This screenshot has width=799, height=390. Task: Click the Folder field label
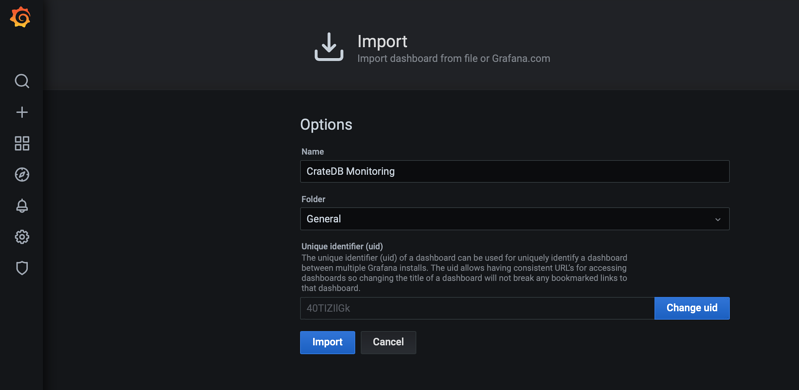313,199
